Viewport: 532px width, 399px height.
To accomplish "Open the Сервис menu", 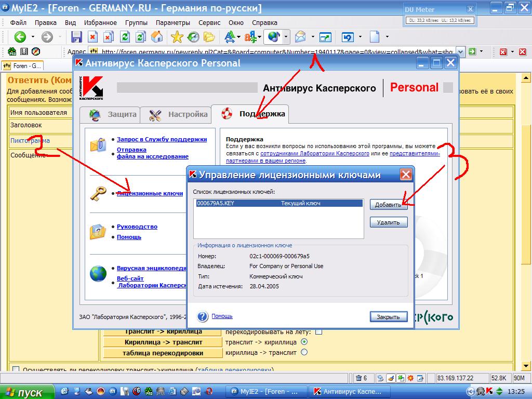I will coord(209,23).
